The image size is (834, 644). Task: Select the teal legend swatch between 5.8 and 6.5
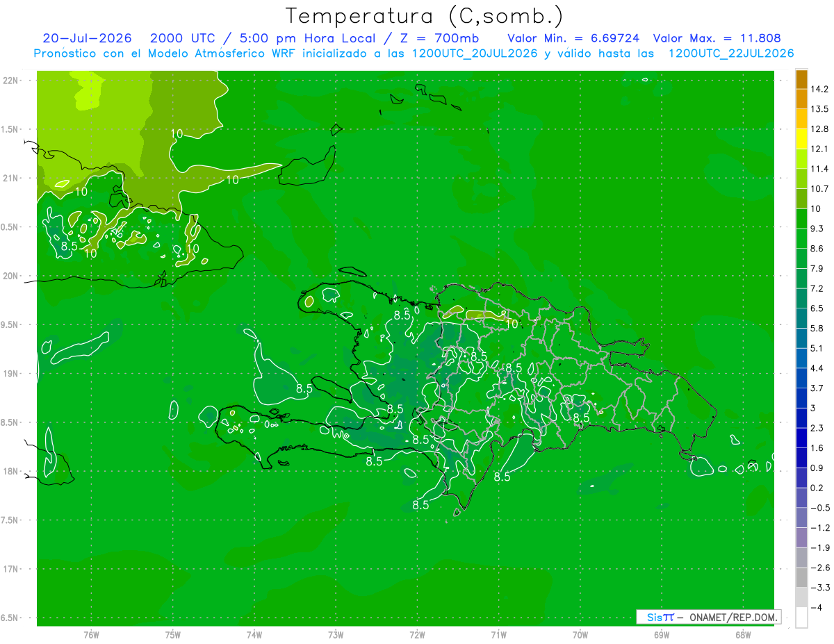[x=801, y=319]
